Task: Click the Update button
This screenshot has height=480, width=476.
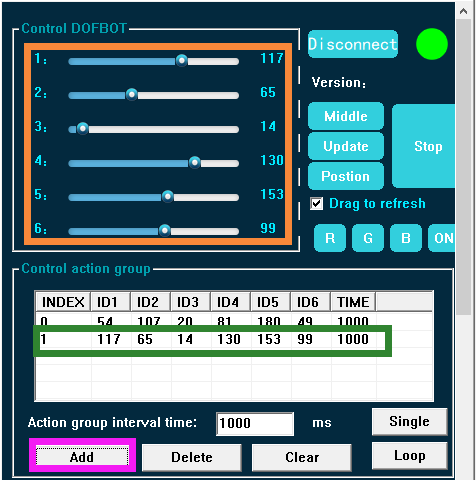Action: 346,146
